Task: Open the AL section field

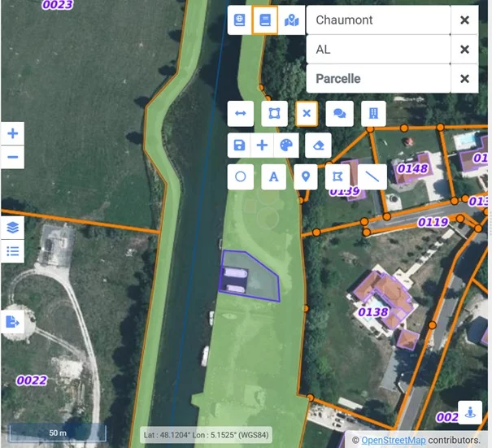Action: point(378,50)
